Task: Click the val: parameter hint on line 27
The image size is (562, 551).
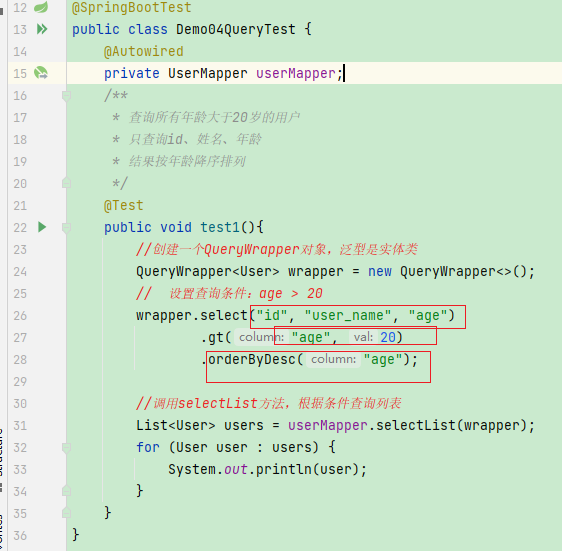Action: 363,337
